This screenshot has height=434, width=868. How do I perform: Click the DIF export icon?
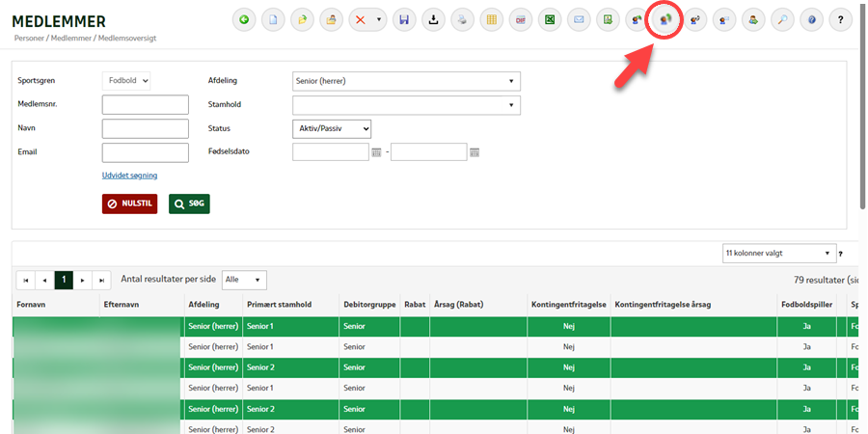[x=521, y=20]
